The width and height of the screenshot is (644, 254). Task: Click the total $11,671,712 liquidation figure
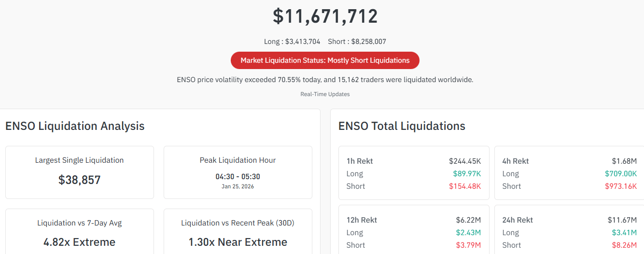pyautogui.click(x=325, y=16)
